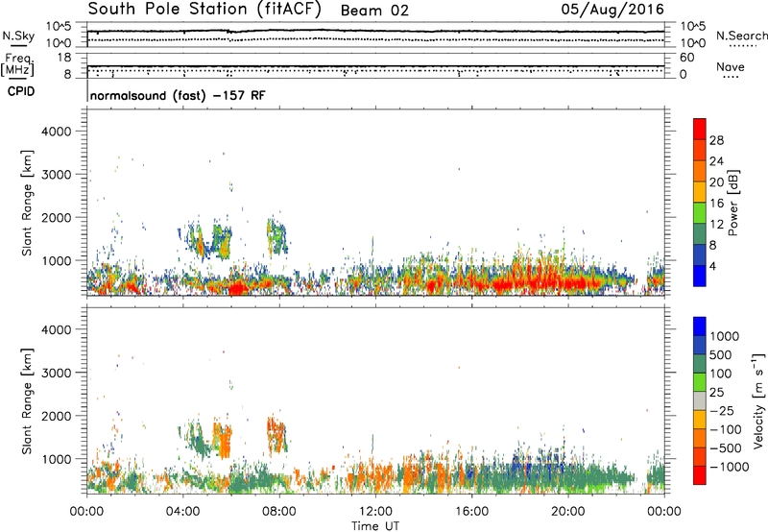Viewport: 768px width, 532px height.
Task: Click the "20" label on Power colorbar
Action: (716, 182)
